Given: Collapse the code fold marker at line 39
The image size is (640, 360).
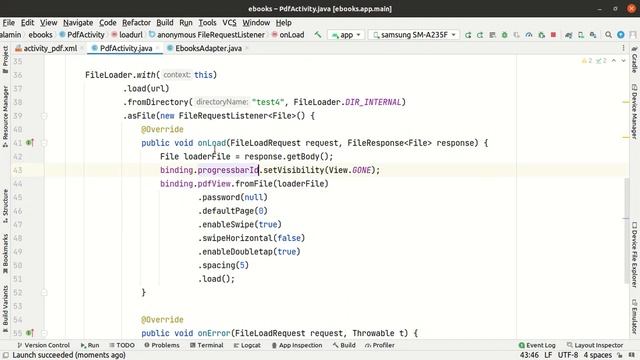Looking at the screenshot, I should [44, 116].
